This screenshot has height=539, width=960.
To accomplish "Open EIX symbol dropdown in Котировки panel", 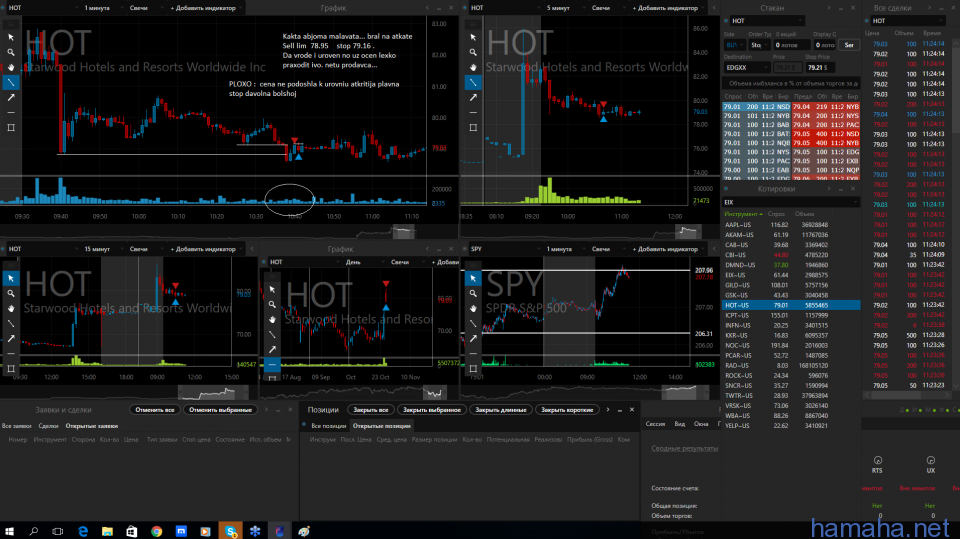I will click(790, 202).
